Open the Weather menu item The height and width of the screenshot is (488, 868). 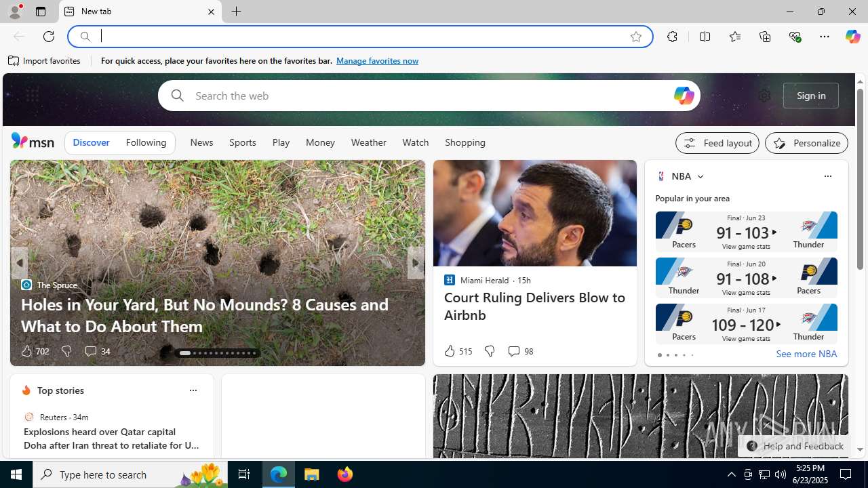click(x=368, y=142)
